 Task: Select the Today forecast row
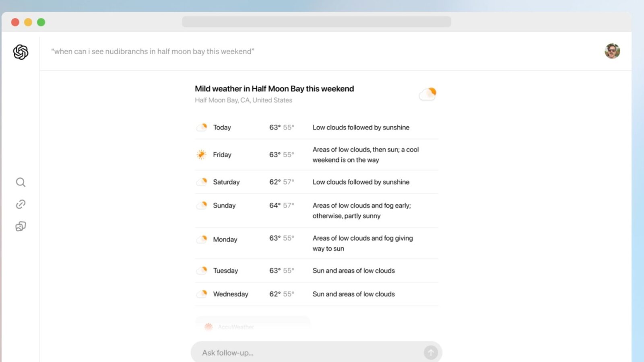[x=316, y=128]
